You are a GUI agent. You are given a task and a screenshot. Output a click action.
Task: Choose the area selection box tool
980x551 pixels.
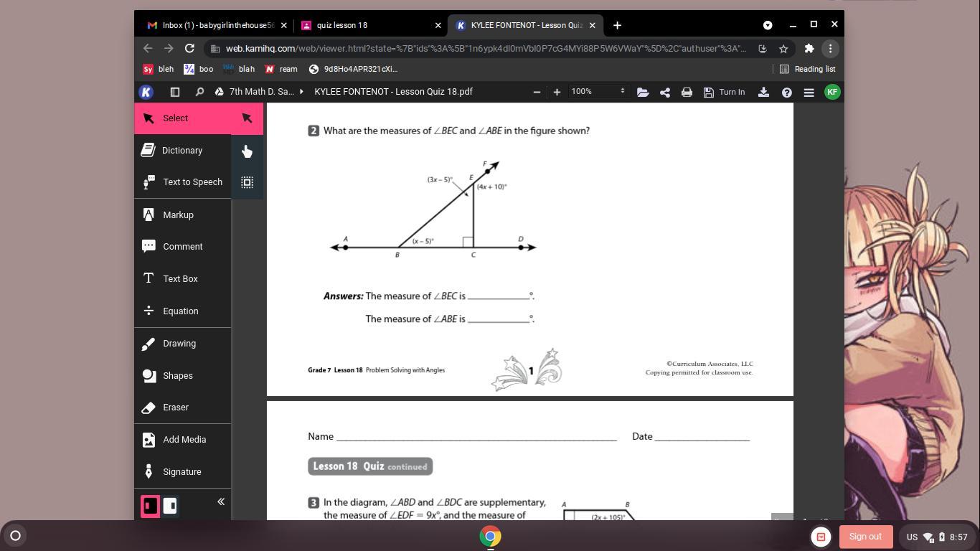tap(247, 182)
